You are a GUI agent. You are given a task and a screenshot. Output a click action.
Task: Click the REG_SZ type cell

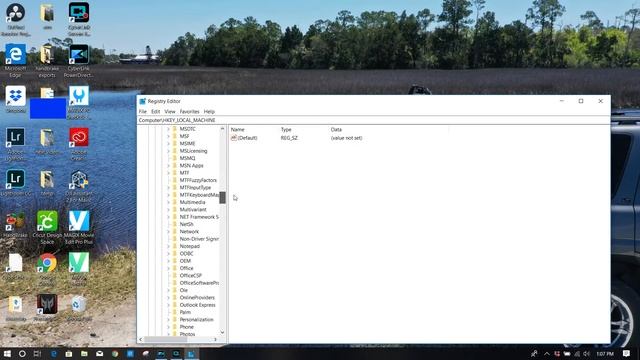tap(289, 138)
